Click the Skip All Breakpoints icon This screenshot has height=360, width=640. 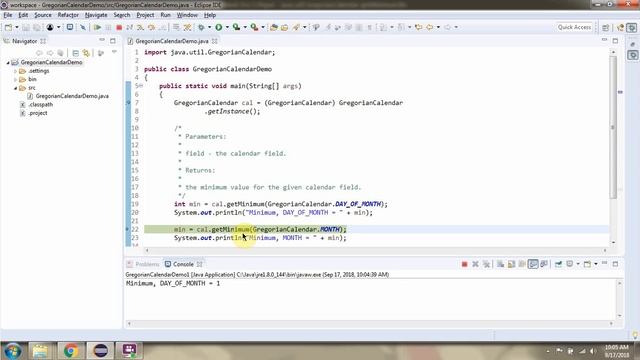click(x=83, y=27)
